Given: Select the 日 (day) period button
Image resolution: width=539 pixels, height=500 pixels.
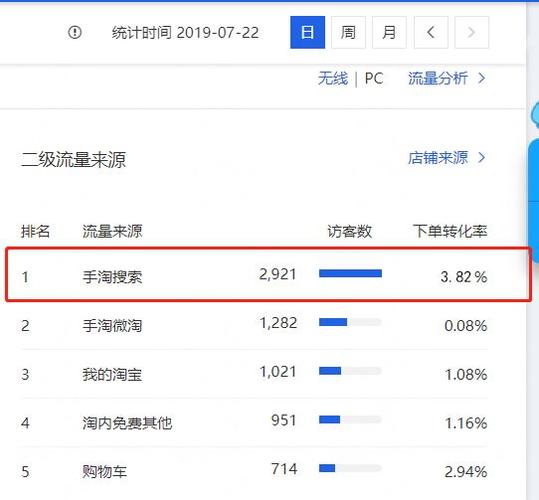Looking at the screenshot, I should (x=307, y=32).
